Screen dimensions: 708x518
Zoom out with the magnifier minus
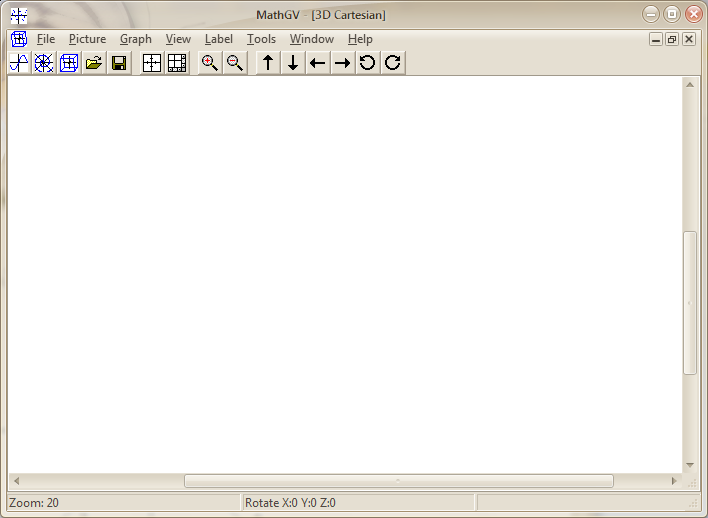click(235, 63)
